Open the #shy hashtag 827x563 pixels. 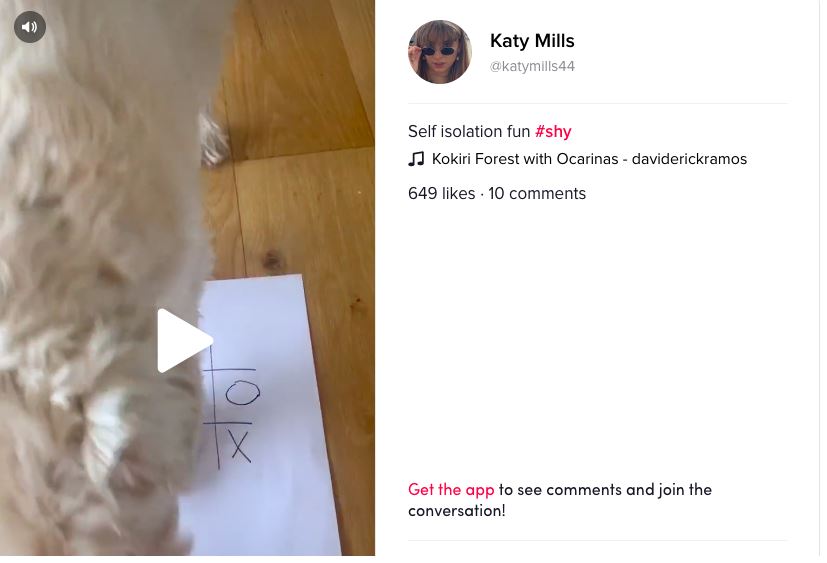pos(553,131)
